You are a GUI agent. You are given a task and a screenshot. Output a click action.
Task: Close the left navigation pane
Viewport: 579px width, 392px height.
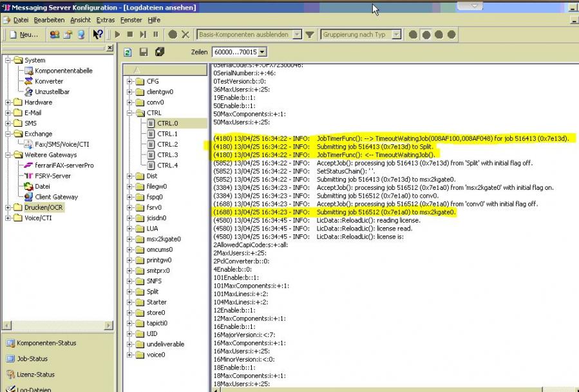[109, 48]
